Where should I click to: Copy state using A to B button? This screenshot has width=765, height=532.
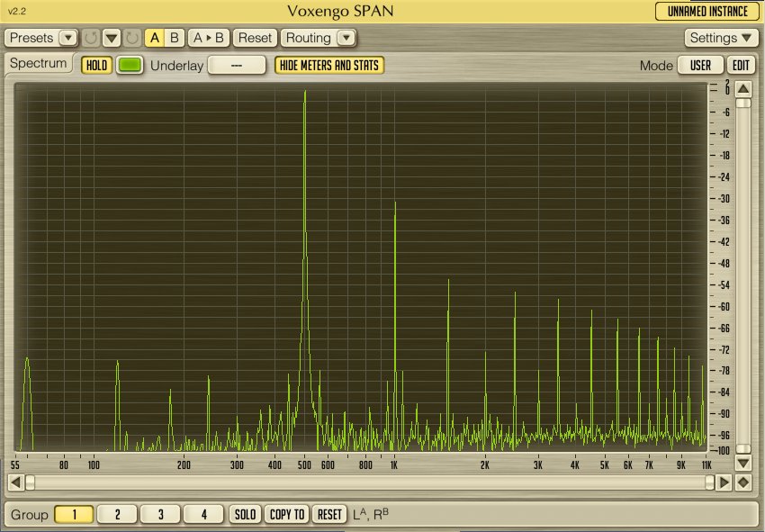[210, 38]
